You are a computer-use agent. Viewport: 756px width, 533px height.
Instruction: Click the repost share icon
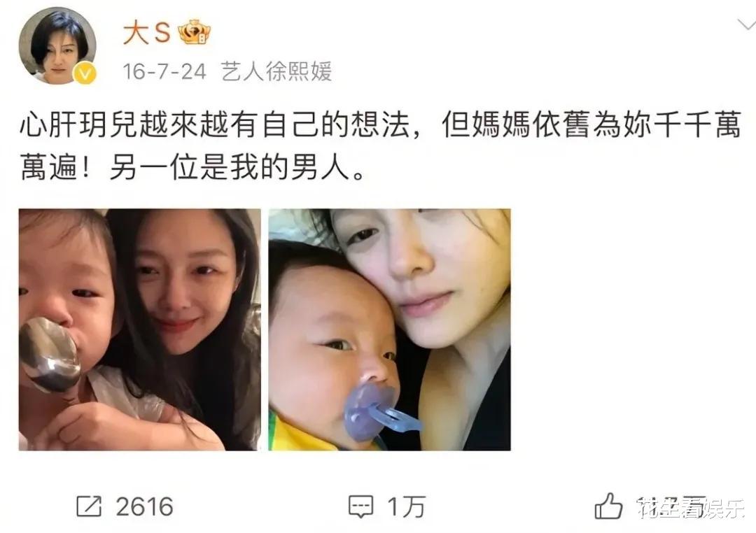(x=89, y=506)
